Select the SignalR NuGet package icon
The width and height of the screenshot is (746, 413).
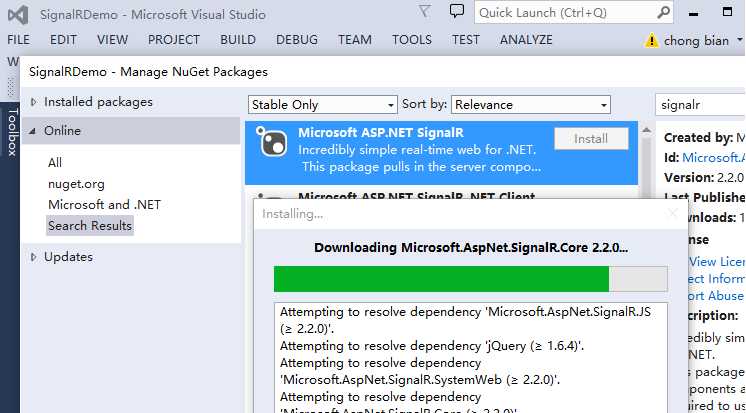click(x=271, y=141)
